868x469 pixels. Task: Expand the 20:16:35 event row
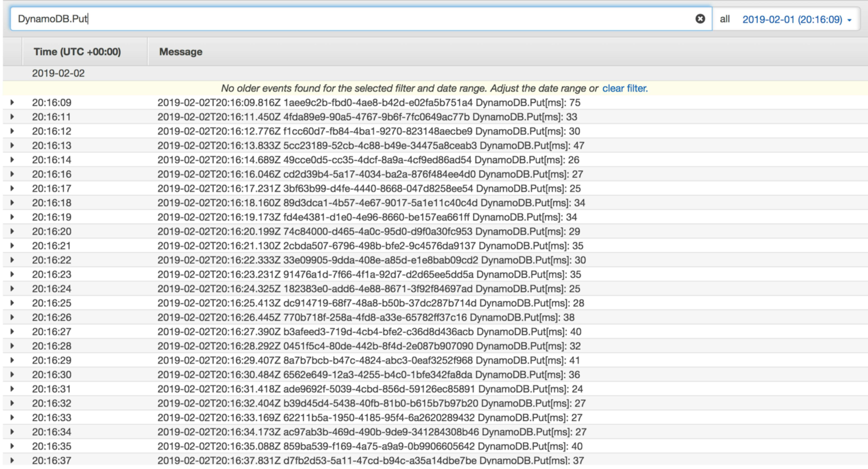(12, 446)
